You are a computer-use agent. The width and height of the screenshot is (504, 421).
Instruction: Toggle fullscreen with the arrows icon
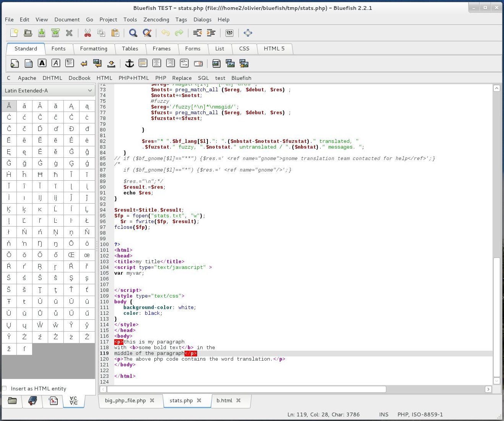point(248,33)
